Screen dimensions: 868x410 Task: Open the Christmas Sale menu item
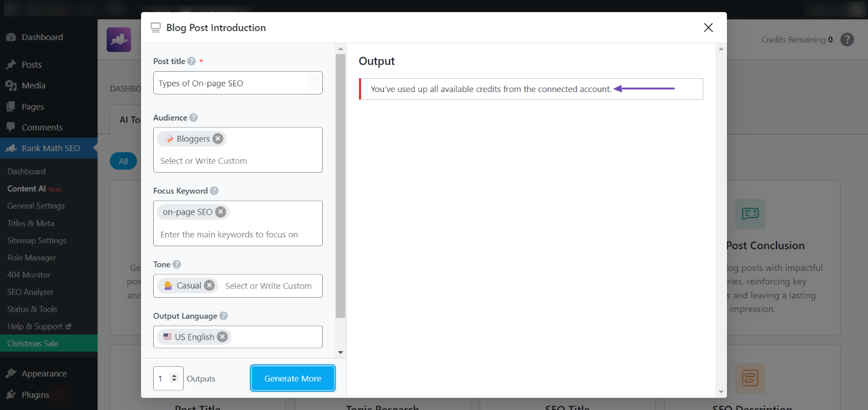49,343
